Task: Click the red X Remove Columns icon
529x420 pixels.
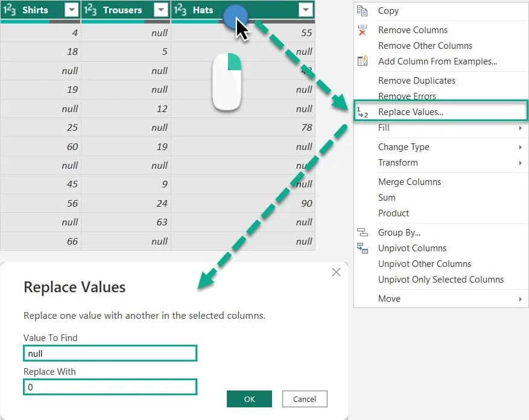Action: coord(363,30)
